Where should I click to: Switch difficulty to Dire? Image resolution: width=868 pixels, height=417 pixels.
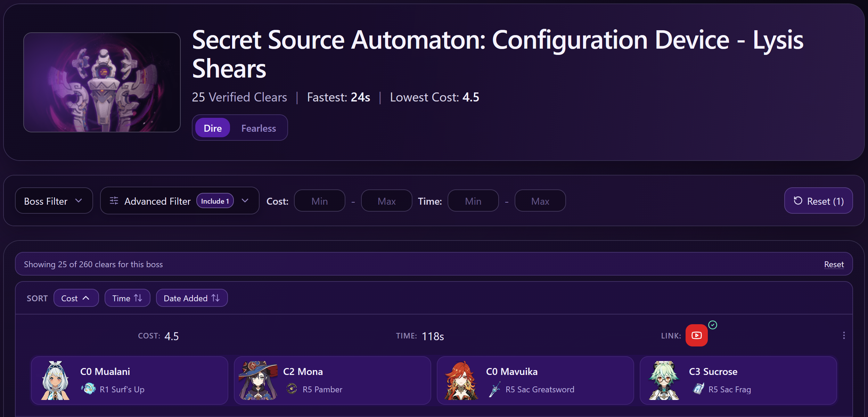click(x=213, y=128)
